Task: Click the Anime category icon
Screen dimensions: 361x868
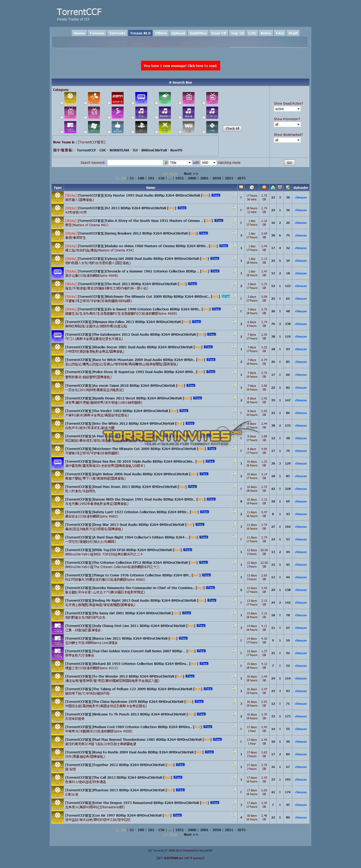Action: point(94,98)
